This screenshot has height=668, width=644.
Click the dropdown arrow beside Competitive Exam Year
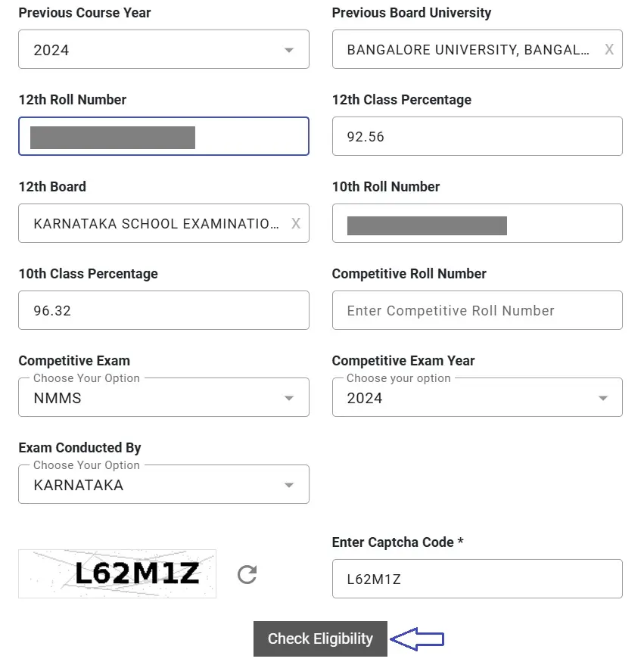pyautogui.click(x=602, y=396)
